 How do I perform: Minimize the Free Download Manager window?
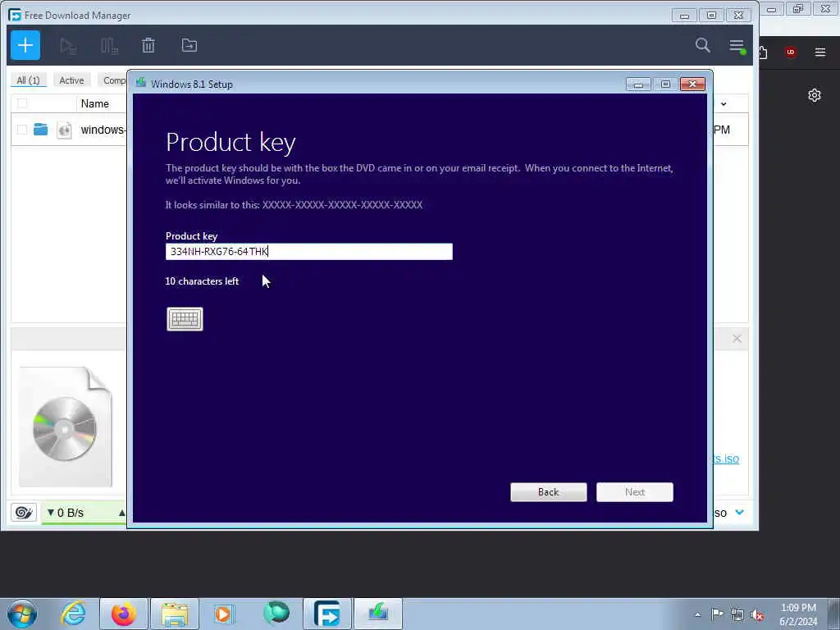click(684, 16)
